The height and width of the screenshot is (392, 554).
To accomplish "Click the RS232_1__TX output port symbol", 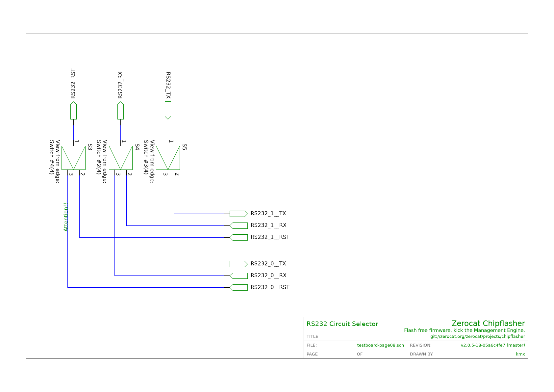I will point(239,214).
